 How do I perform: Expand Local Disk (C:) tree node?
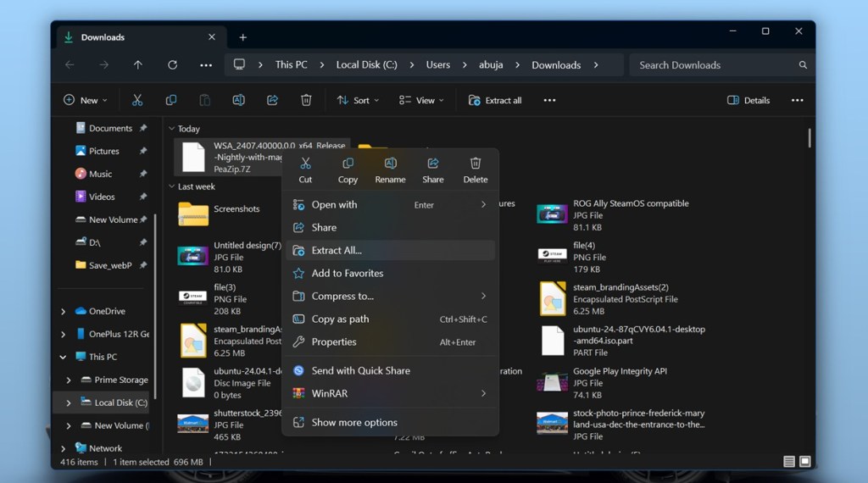(x=69, y=402)
